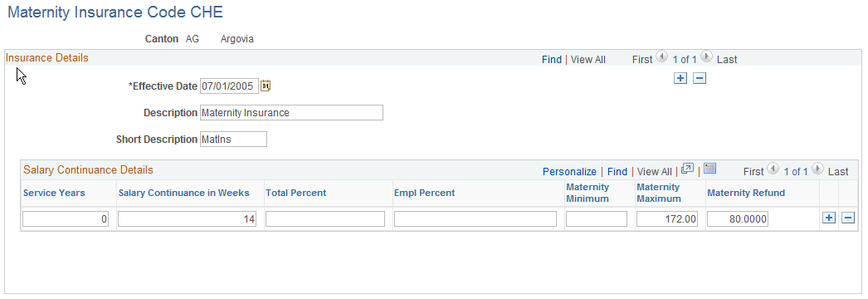This screenshot has height=299, width=868.
Task: Click the Total Percent input box
Action: 325,218
